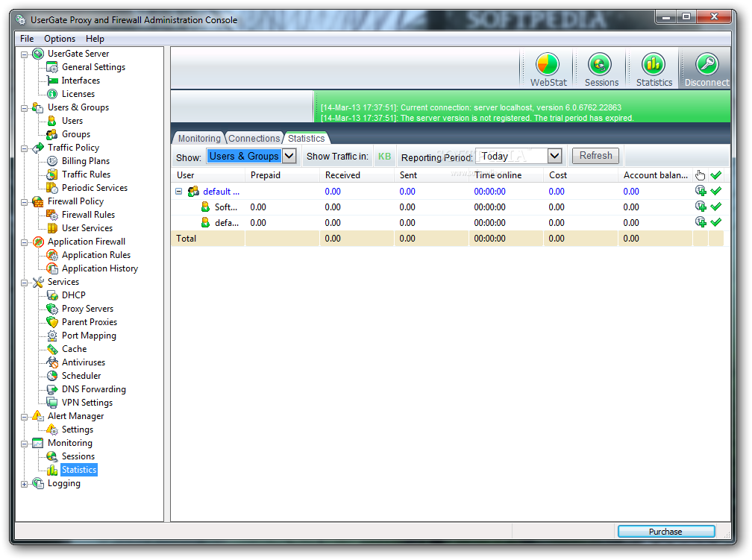The image size is (752, 560).
Task: Open the Options menu
Action: 60,38
